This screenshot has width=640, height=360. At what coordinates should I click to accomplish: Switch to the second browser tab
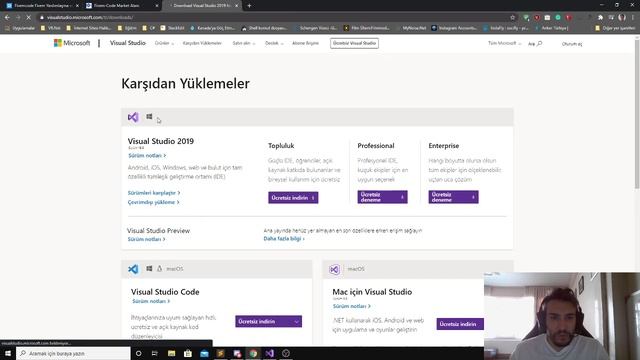point(122,6)
